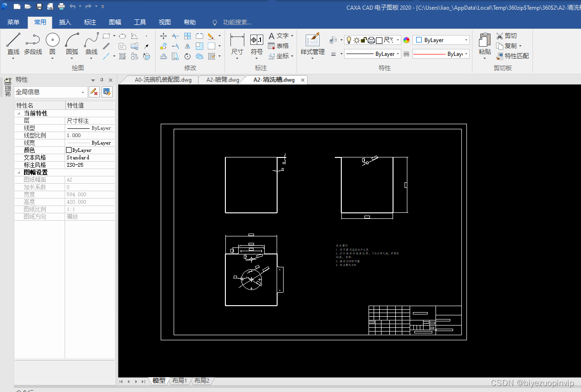581x392 pixels.
Task: Open the A0-洗碗机装配图.dwg tab
Action: pyautogui.click(x=163, y=80)
